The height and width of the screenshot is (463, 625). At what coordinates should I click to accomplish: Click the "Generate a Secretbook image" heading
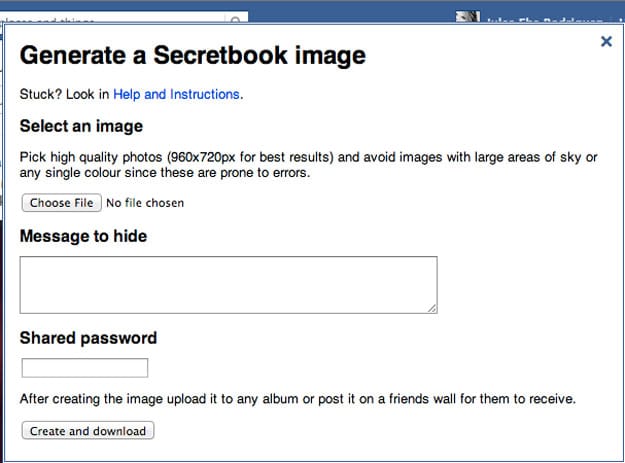pos(193,55)
